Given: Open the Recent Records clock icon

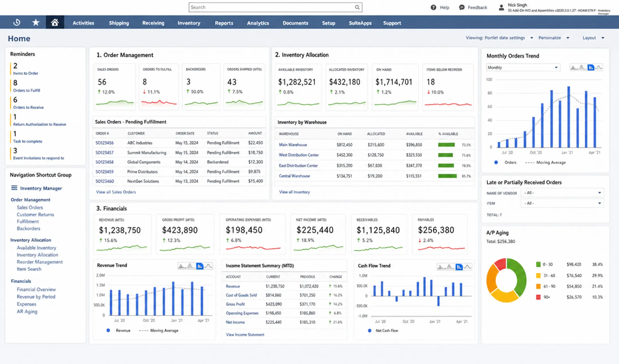Looking at the screenshot, I should (x=17, y=22).
